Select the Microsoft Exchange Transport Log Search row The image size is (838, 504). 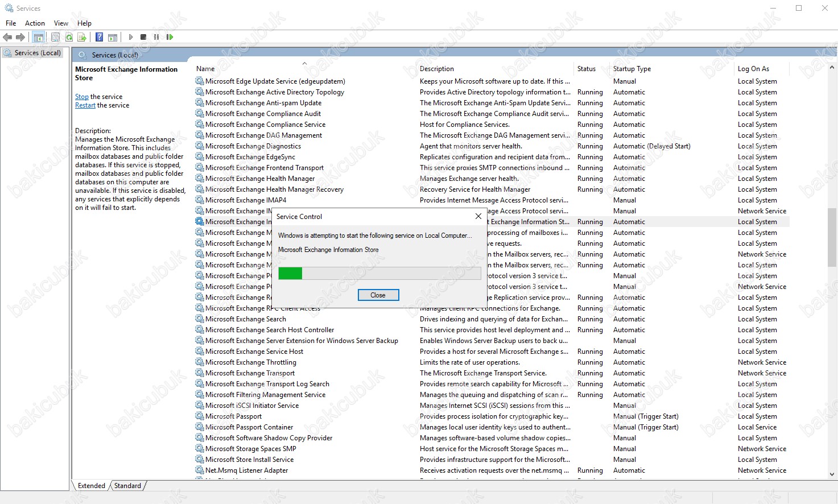(x=492, y=384)
